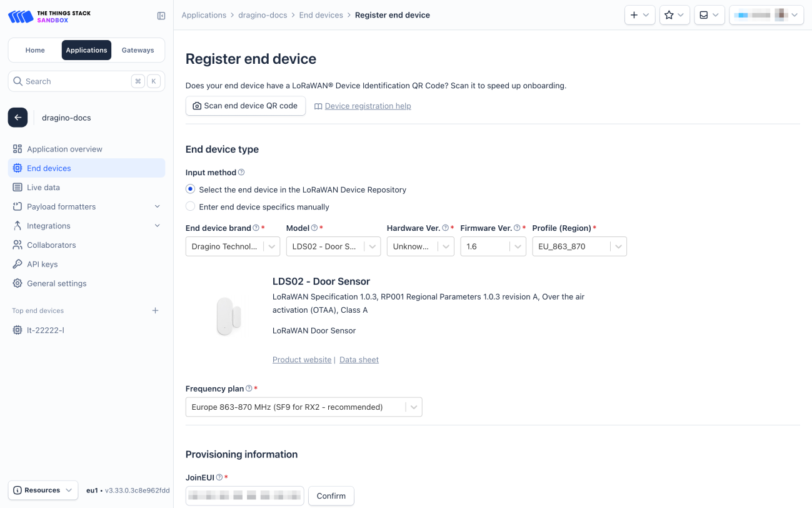
Task: Open the End device brand dropdown
Action: (233, 246)
